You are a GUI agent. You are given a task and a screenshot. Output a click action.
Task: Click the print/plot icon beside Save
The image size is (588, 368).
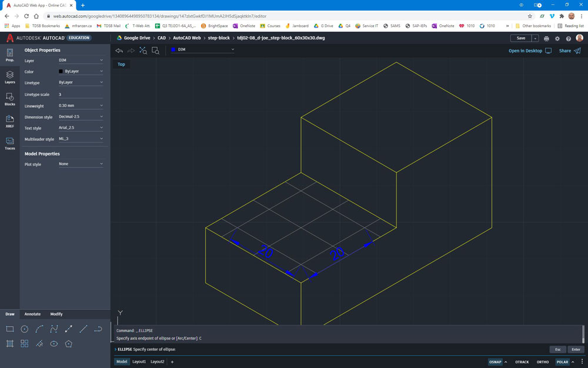tap(546, 38)
